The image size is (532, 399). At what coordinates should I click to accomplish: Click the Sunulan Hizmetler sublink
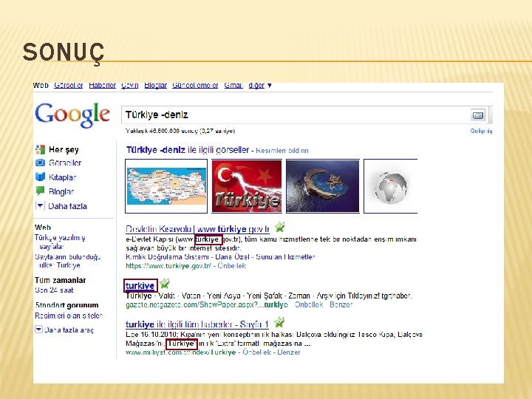(285, 257)
